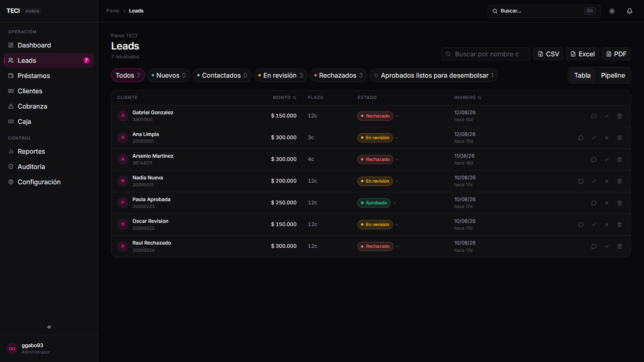The image size is (644, 362).
Task: Export leads as CSV
Action: pyautogui.click(x=548, y=54)
